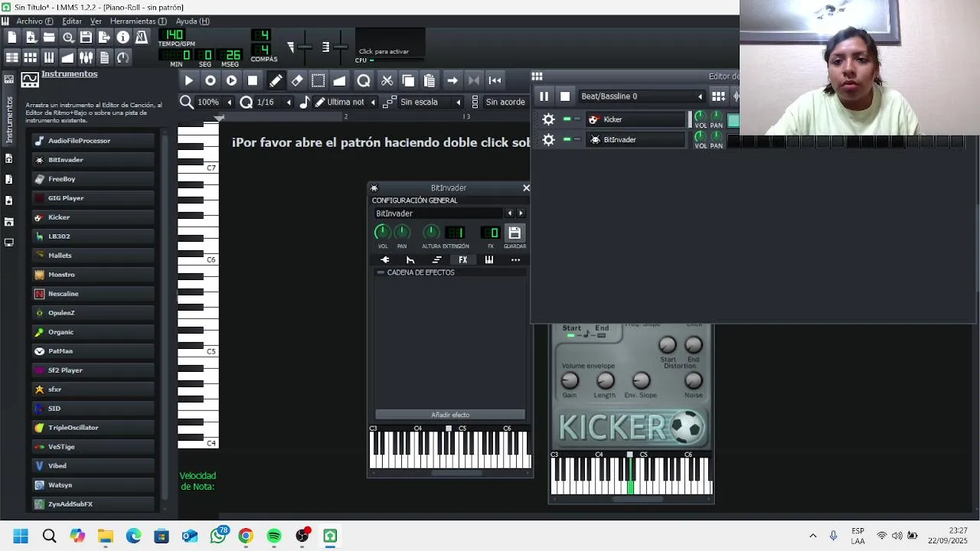Click the return-to-start playback icon
This screenshot has height=551, width=980.
[495, 80]
